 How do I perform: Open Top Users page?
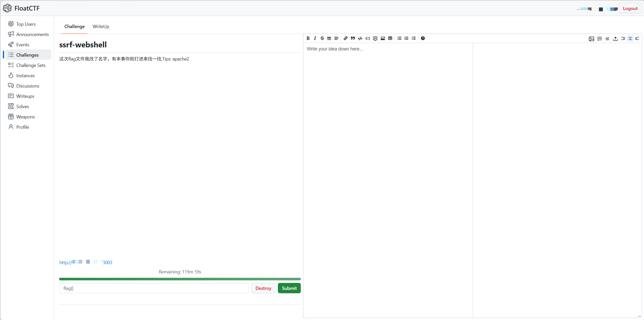coord(28,24)
